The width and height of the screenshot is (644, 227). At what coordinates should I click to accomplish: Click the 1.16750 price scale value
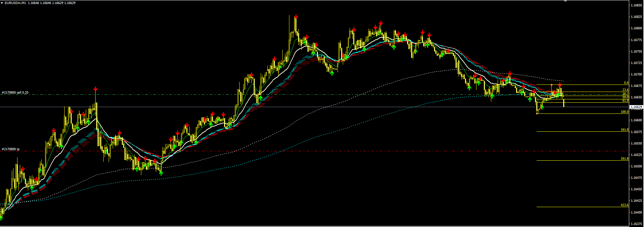tap(636, 51)
